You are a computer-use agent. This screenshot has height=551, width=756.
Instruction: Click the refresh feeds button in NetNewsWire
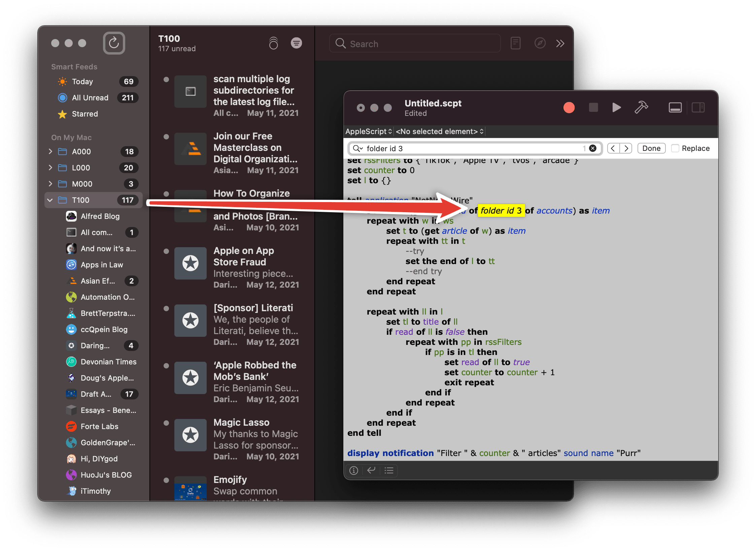click(114, 43)
